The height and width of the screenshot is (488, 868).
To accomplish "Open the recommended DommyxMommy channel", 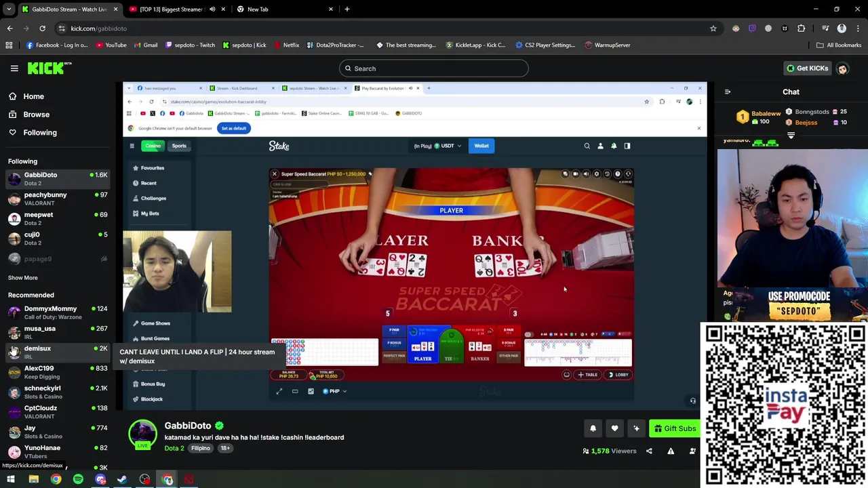I will click(58, 312).
